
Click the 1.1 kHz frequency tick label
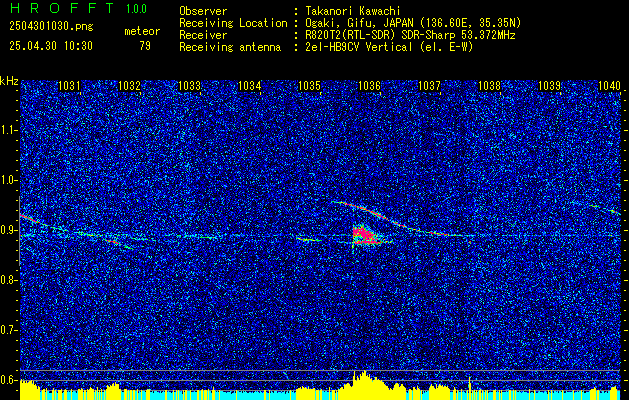pyautogui.click(x=8, y=130)
